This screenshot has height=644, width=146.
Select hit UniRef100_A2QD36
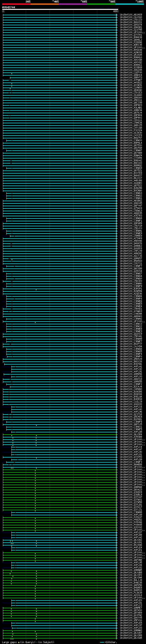pos(131,294)
